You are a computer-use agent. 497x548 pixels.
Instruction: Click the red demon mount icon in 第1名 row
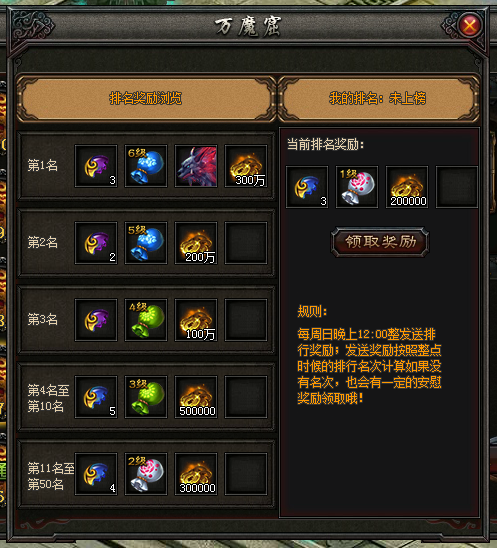196,166
